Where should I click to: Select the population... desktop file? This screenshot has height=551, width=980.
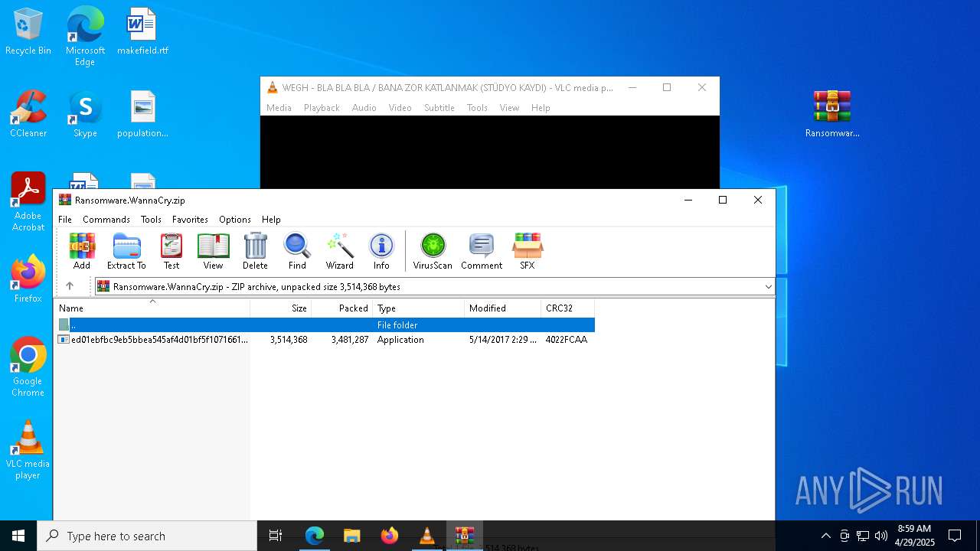[x=142, y=114]
